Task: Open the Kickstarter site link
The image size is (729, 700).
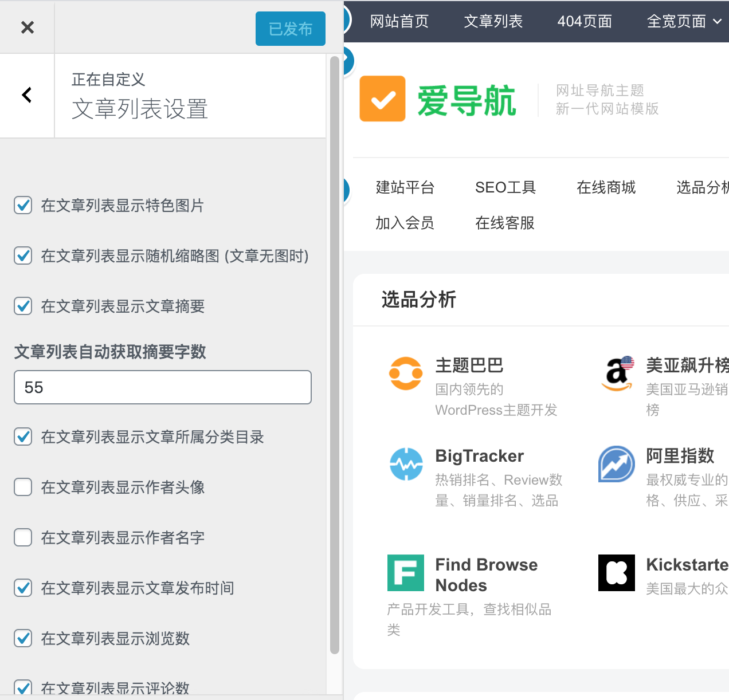Action: coord(688,565)
